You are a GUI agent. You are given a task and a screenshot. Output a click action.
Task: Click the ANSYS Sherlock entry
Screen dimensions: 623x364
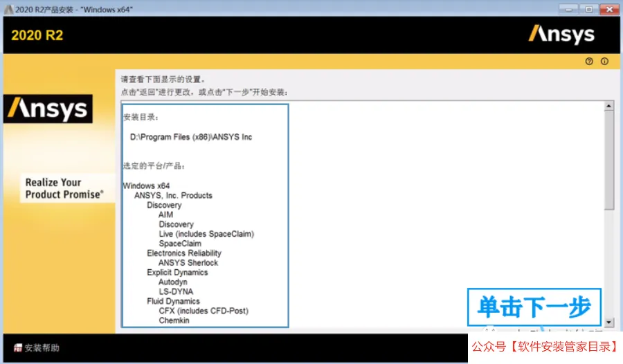pyautogui.click(x=188, y=263)
